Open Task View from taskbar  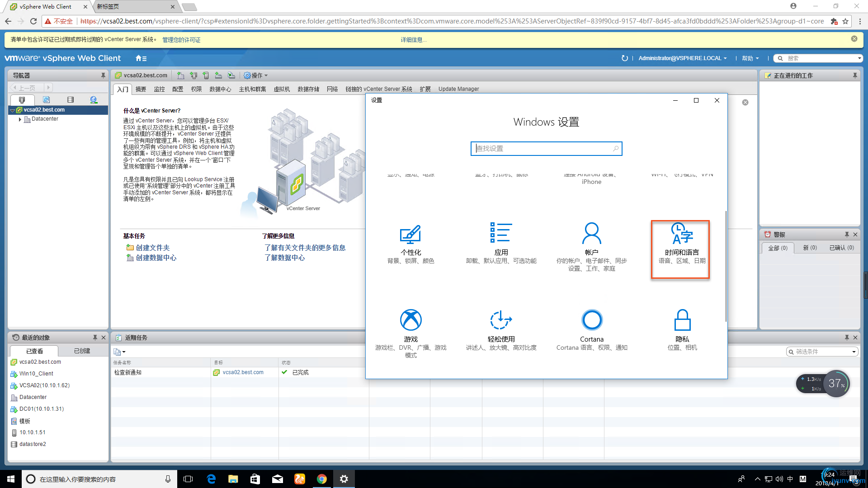188,479
